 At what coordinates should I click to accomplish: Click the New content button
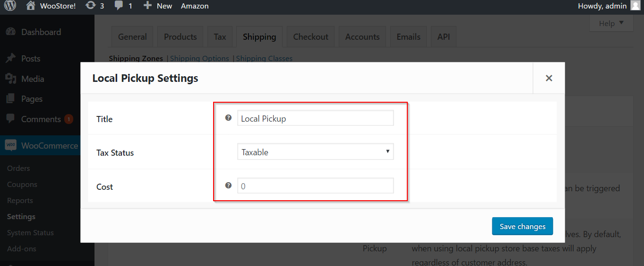click(158, 6)
